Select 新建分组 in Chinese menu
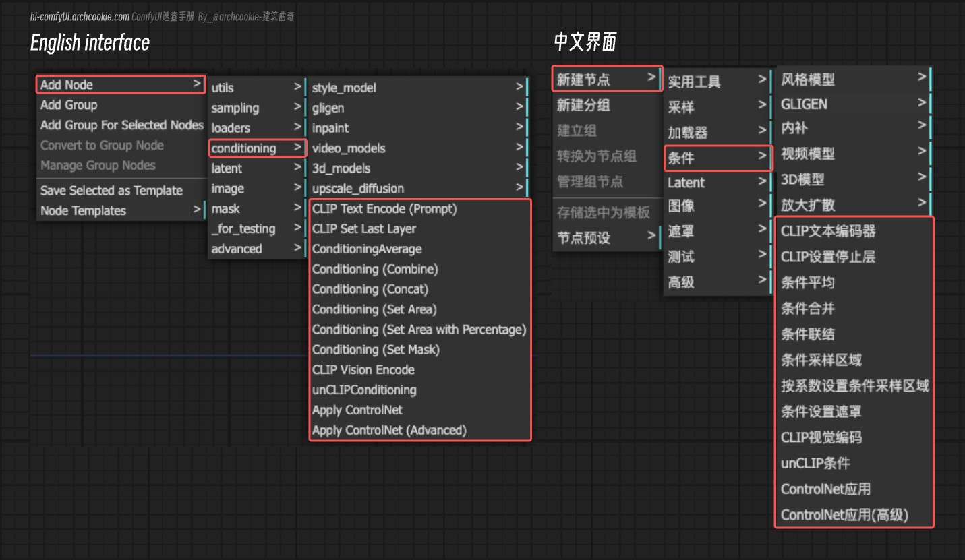This screenshot has width=965, height=560. (607, 105)
